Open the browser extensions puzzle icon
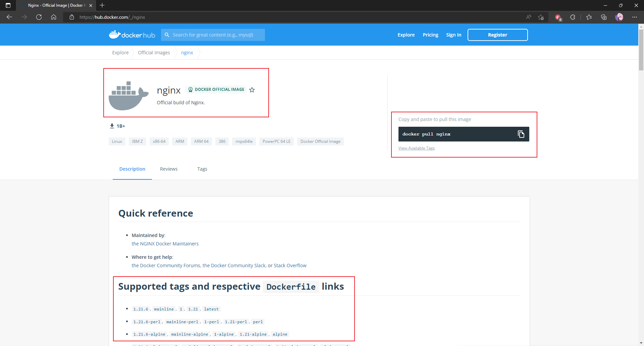This screenshot has height=346, width=644. [573, 17]
